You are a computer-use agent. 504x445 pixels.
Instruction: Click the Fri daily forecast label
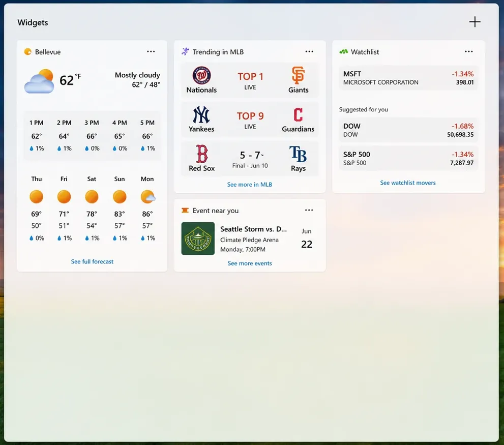(x=64, y=179)
